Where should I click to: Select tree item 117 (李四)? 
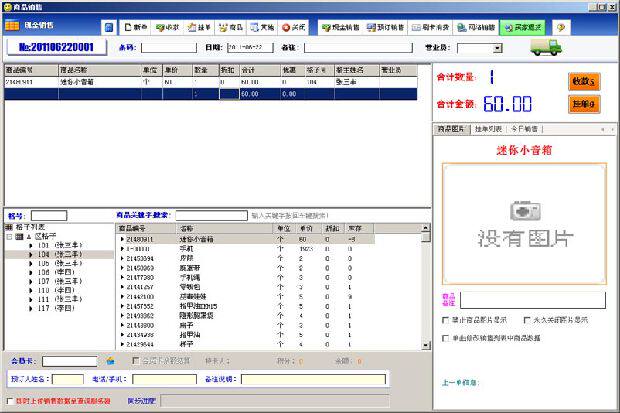pos(56,308)
